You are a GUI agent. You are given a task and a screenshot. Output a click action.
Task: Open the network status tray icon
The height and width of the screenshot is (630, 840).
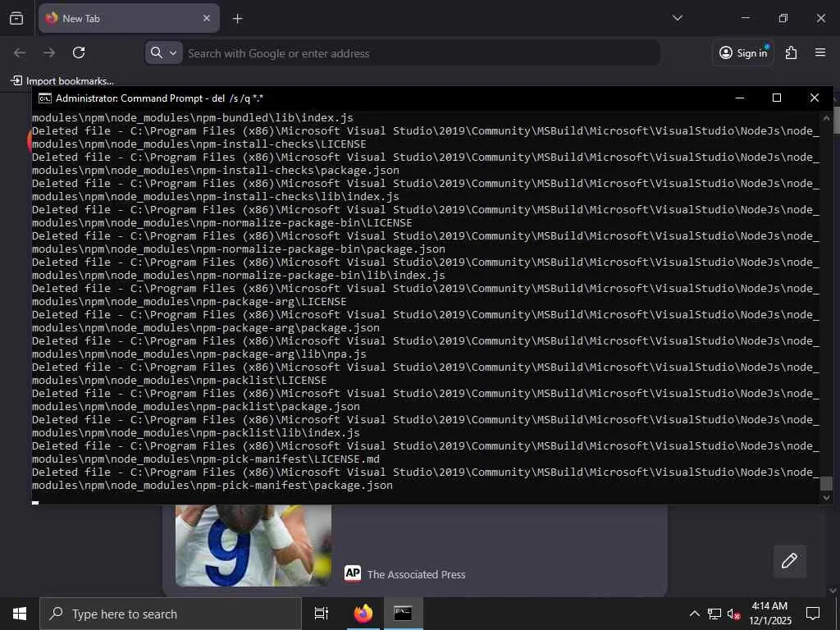coord(714,614)
